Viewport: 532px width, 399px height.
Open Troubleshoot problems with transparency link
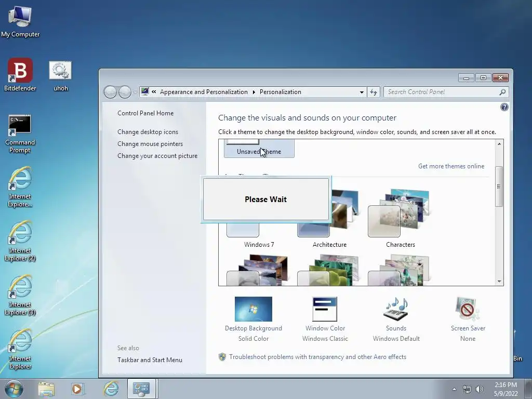pyautogui.click(x=317, y=357)
